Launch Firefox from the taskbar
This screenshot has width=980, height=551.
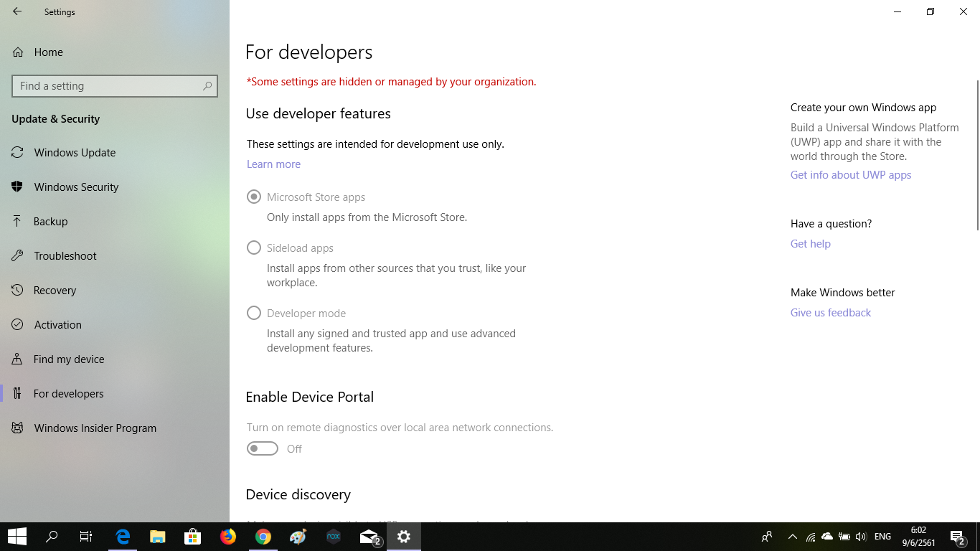228,537
